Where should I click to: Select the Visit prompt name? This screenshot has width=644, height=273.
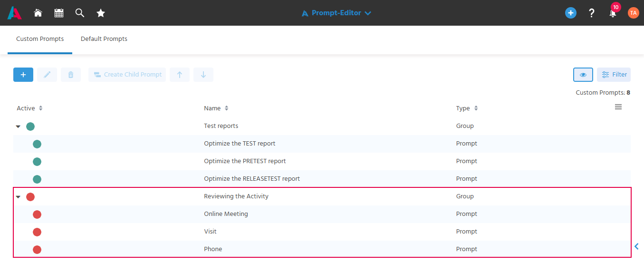[x=210, y=232]
